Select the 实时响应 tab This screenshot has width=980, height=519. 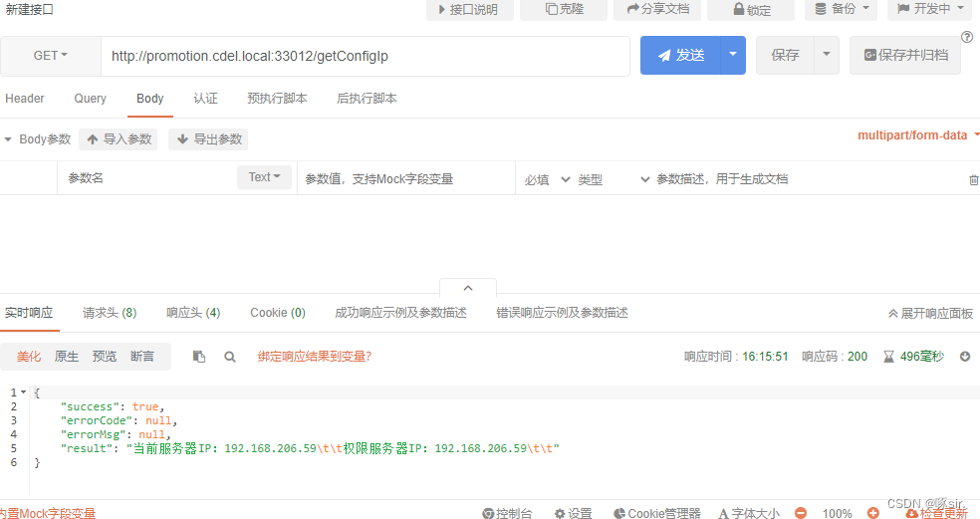(29, 313)
